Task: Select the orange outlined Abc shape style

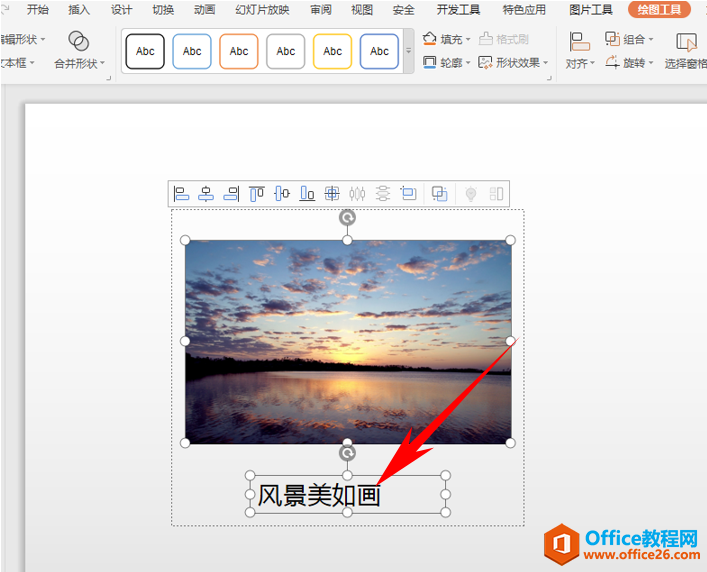Action: 239,51
